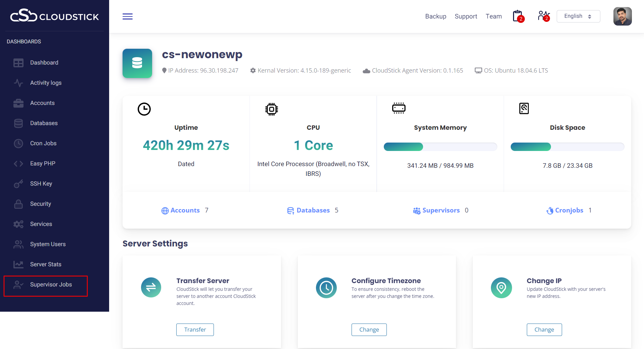
Task: Click the System Memory usage bar
Action: 440,147
